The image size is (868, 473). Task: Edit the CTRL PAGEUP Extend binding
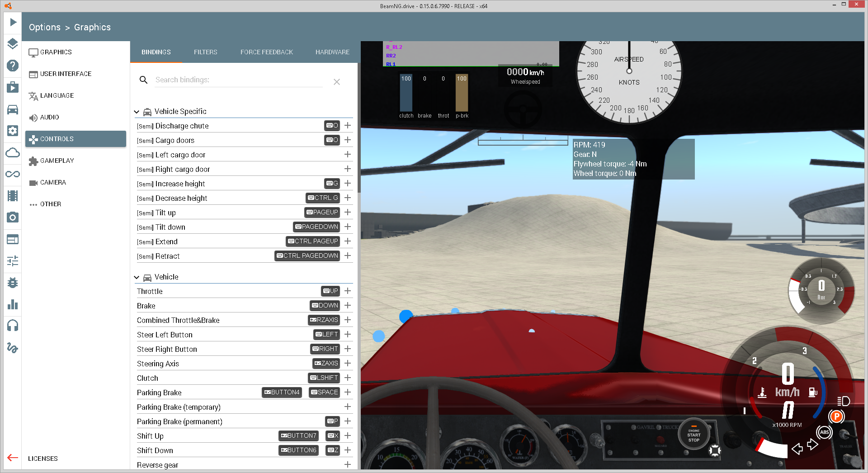pyautogui.click(x=313, y=241)
